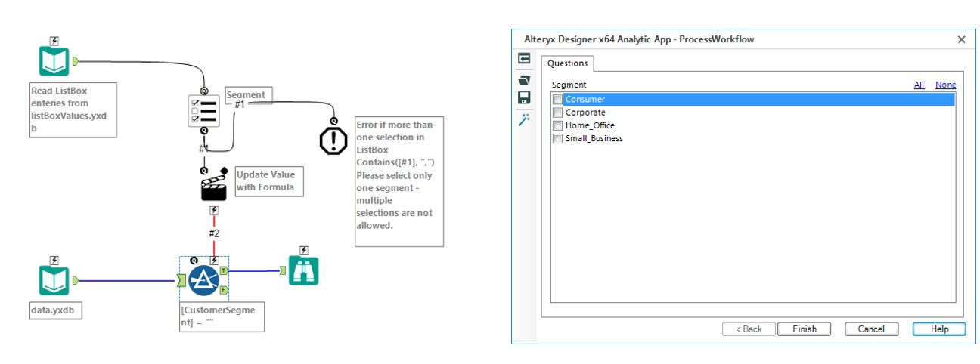Click output anchor of data.yxdb input tool
Image resolution: width=980 pixels, height=364 pixels.
click(75, 281)
